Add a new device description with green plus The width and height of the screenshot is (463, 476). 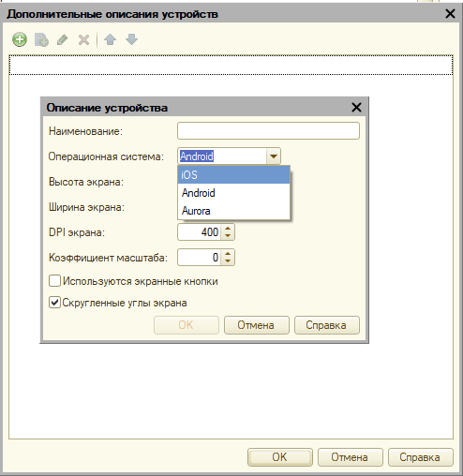[x=20, y=39]
